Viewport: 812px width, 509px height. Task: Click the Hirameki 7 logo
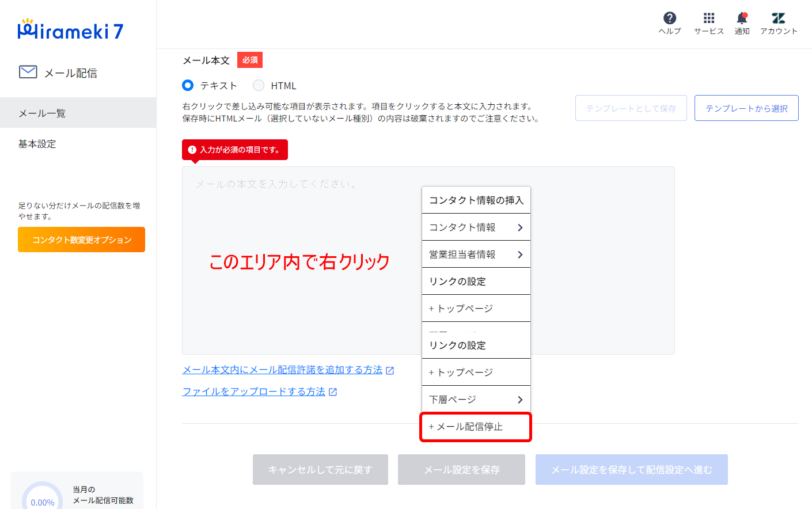tap(70, 31)
